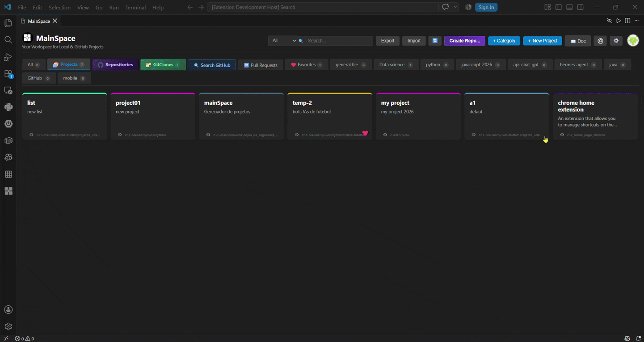Toggle the Secondary Side Bar layout button
This screenshot has height=342, width=644.
coord(581,7)
